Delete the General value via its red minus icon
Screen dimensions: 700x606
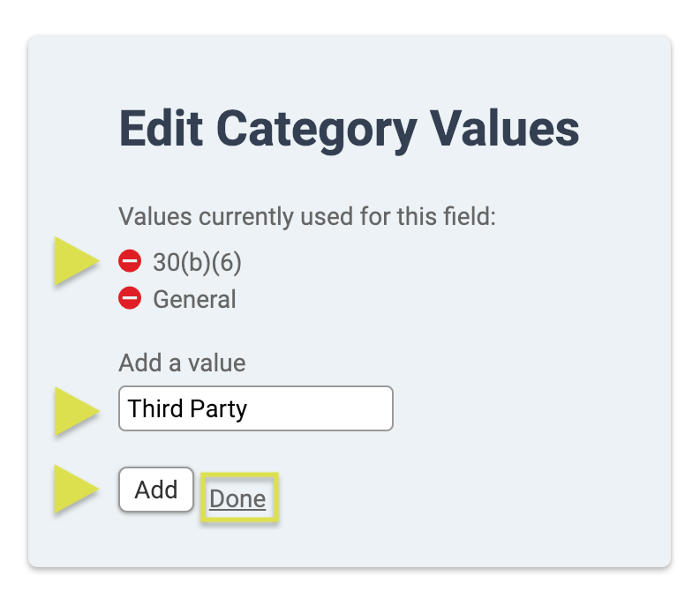[130, 298]
